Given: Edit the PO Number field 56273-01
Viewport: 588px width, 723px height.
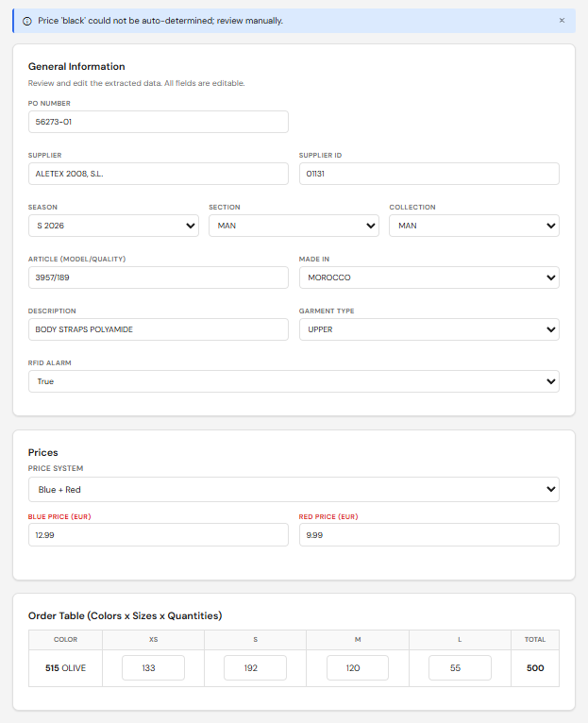Looking at the screenshot, I should (159, 122).
